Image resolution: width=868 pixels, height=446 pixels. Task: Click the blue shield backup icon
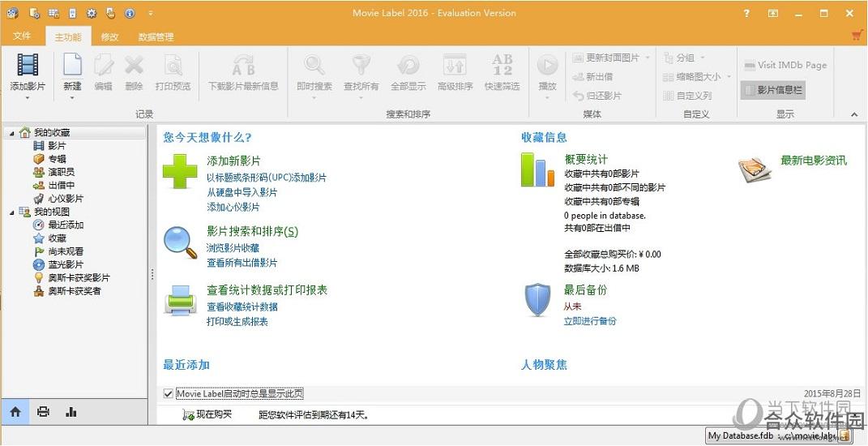pyautogui.click(x=537, y=300)
